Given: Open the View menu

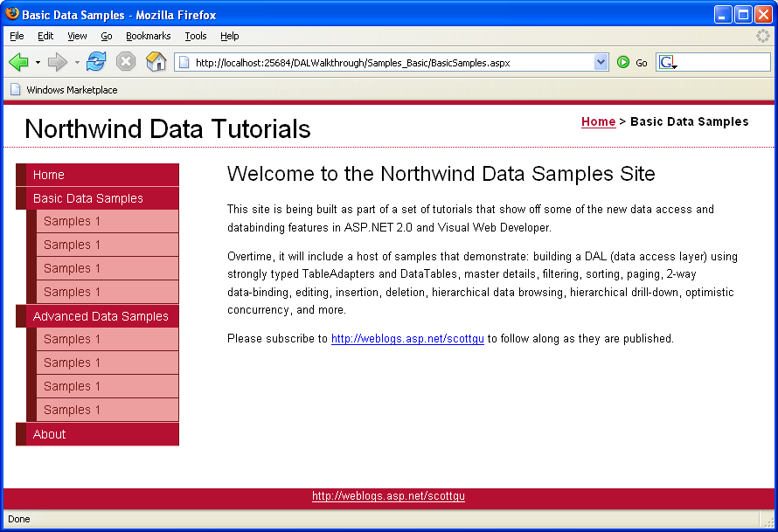Looking at the screenshot, I should [77, 36].
